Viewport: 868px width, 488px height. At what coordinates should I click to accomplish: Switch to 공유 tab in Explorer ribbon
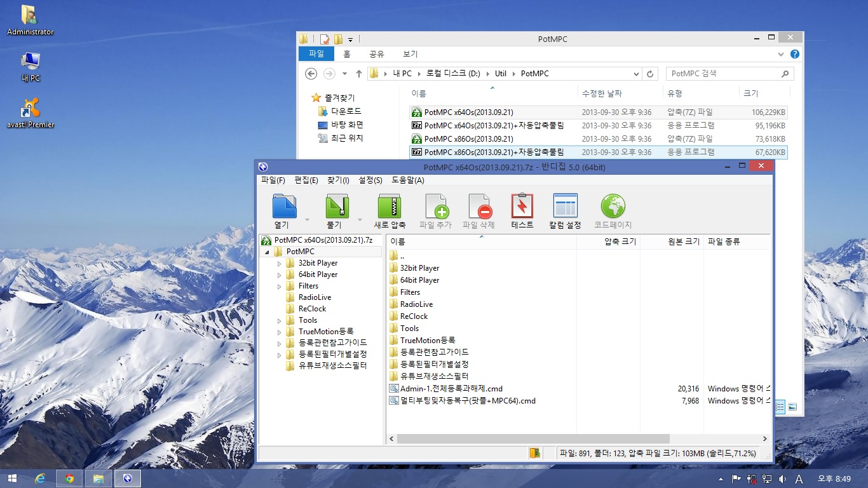(x=377, y=55)
